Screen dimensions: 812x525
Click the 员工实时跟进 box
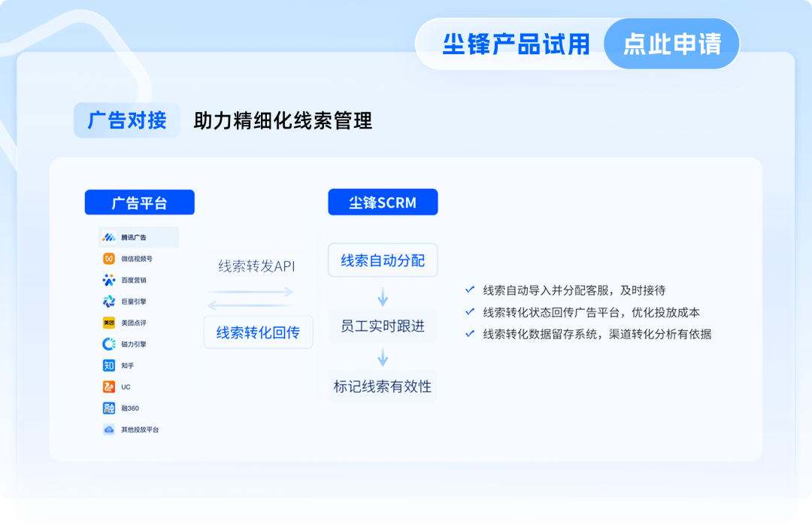(x=383, y=326)
